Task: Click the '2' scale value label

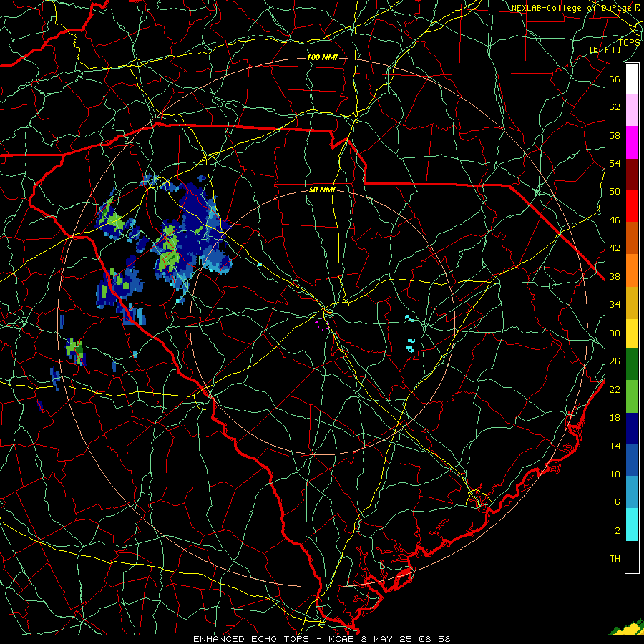Action: coord(618,531)
